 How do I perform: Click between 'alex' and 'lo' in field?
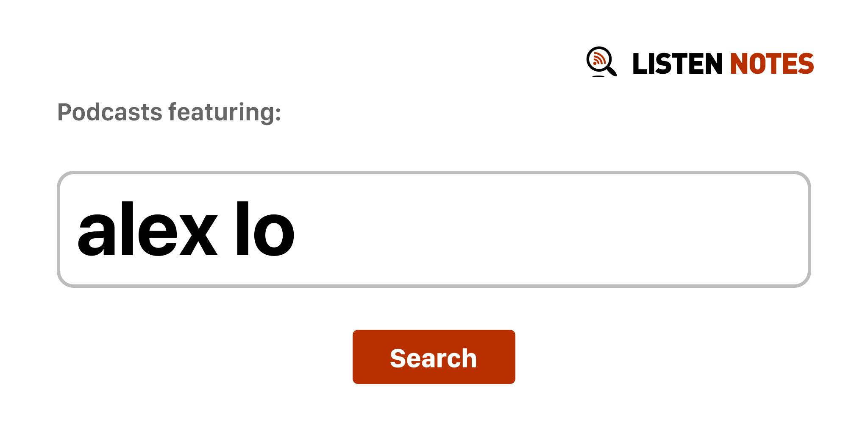[x=227, y=229]
